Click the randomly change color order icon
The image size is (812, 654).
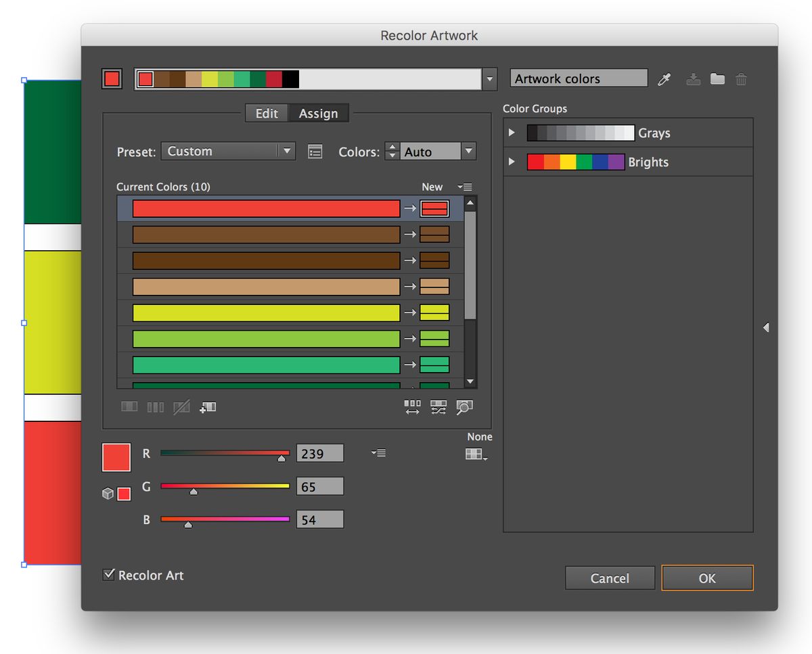point(412,407)
